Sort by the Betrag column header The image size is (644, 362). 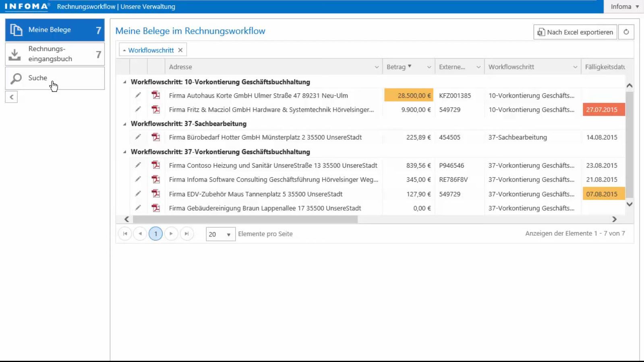click(396, 67)
